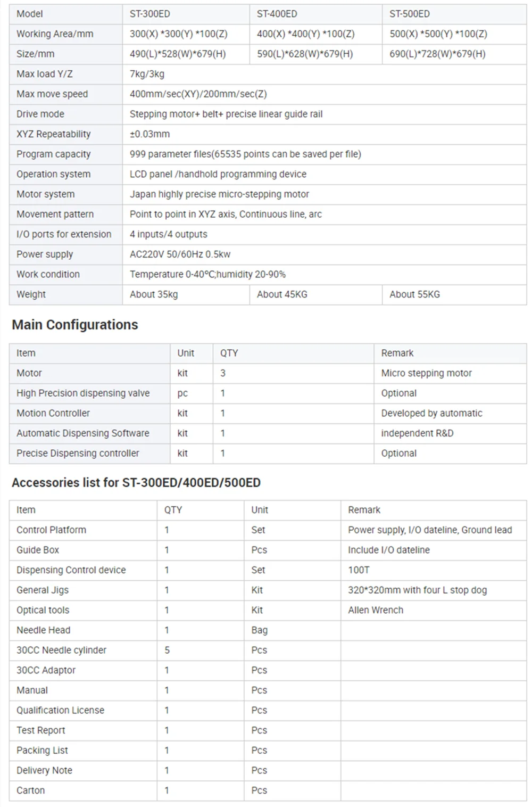532x807 pixels.
Task: Click the Allen Wrench remark cell
Action: click(434, 610)
